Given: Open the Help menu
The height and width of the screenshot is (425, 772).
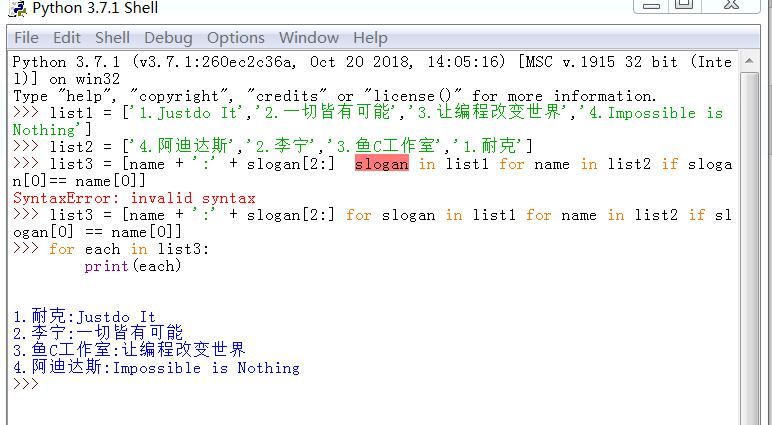Looking at the screenshot, I should 370,38.
